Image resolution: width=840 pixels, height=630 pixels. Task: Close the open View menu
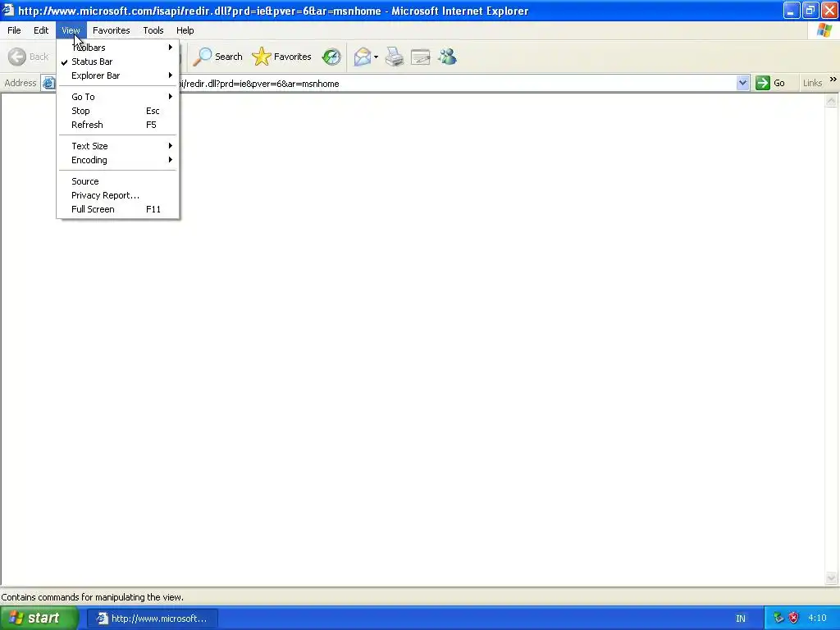[71, 30]
